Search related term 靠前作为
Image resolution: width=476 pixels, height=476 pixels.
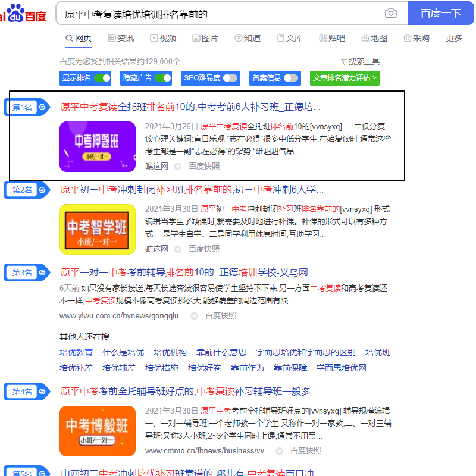(248, 368)
